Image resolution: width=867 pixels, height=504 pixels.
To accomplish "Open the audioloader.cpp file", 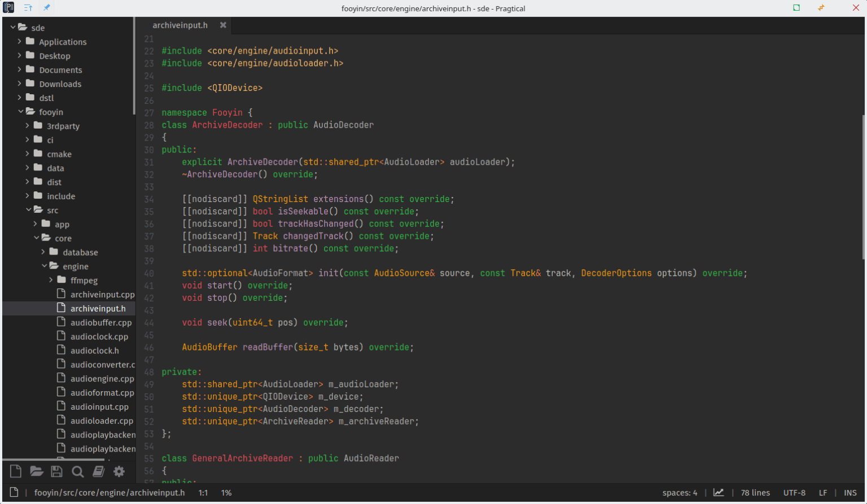I will click(x=102, y=421).
